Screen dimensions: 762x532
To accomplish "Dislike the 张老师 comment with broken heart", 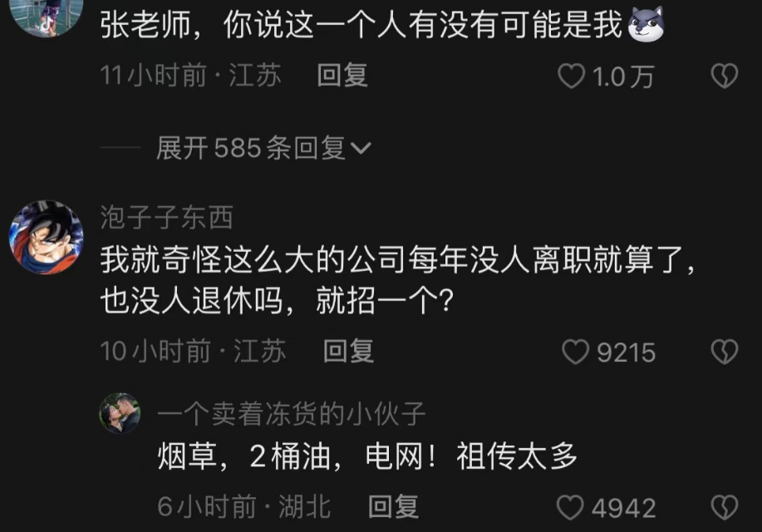I will click(724, 76).
